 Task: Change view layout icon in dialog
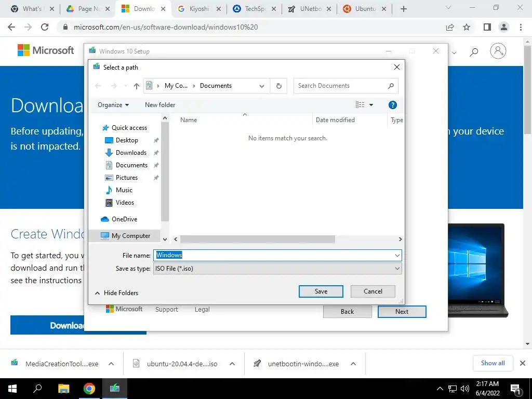[x=360, y=105]
